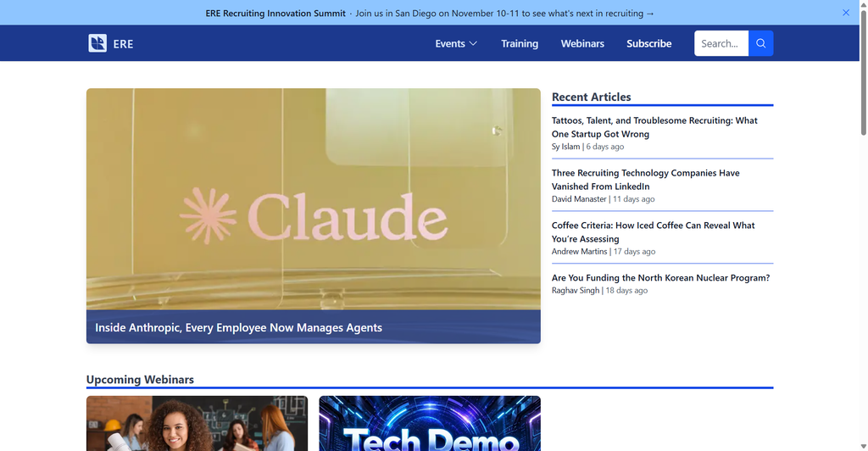This screenshot has width=868, height=451.
Task: Click the scrollbar up arrow
Action: pos(863,4)
